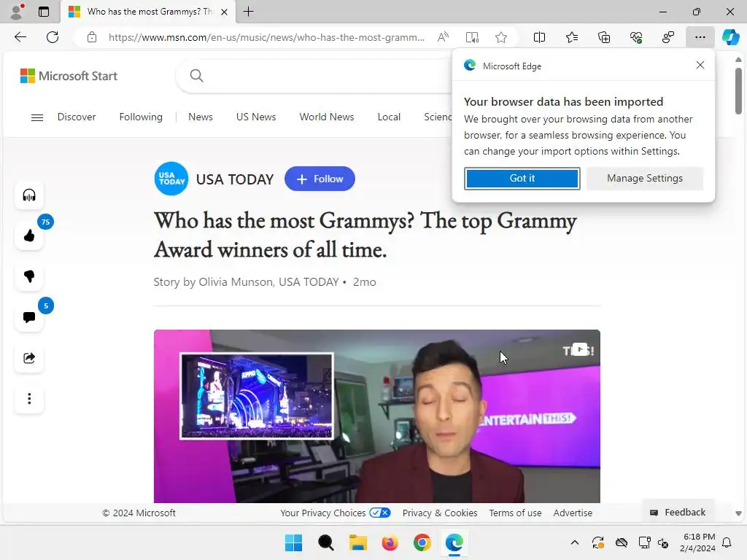The image size is (747, 560).
Task: Dismiss the Microsoft Edge import popup
Action: pos(700,65)
